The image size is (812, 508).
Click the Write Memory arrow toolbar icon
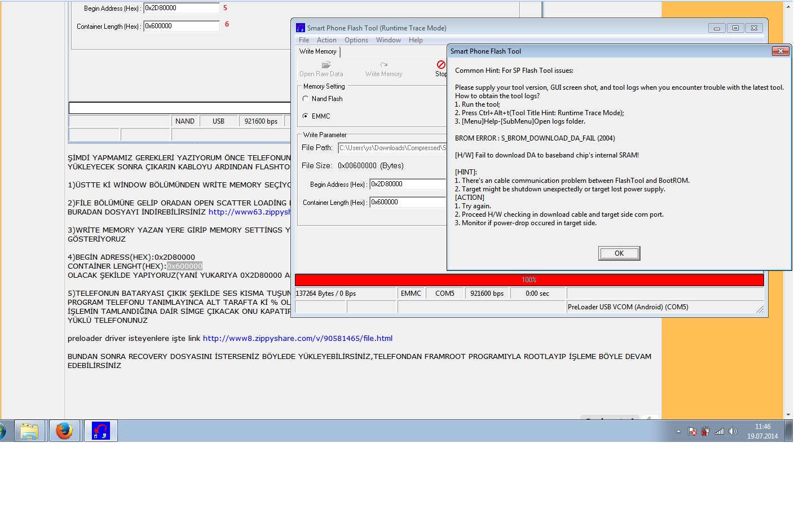click(x=384, y=65)
